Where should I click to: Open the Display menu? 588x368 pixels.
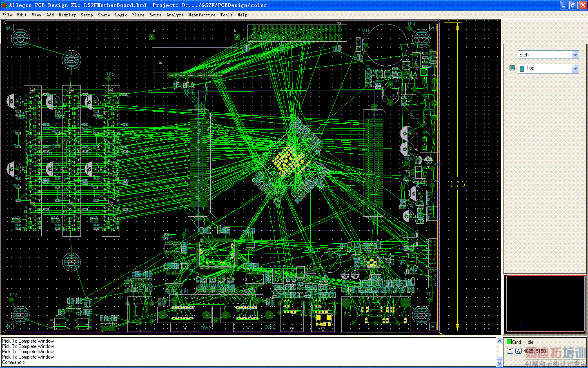coord(67,15)
